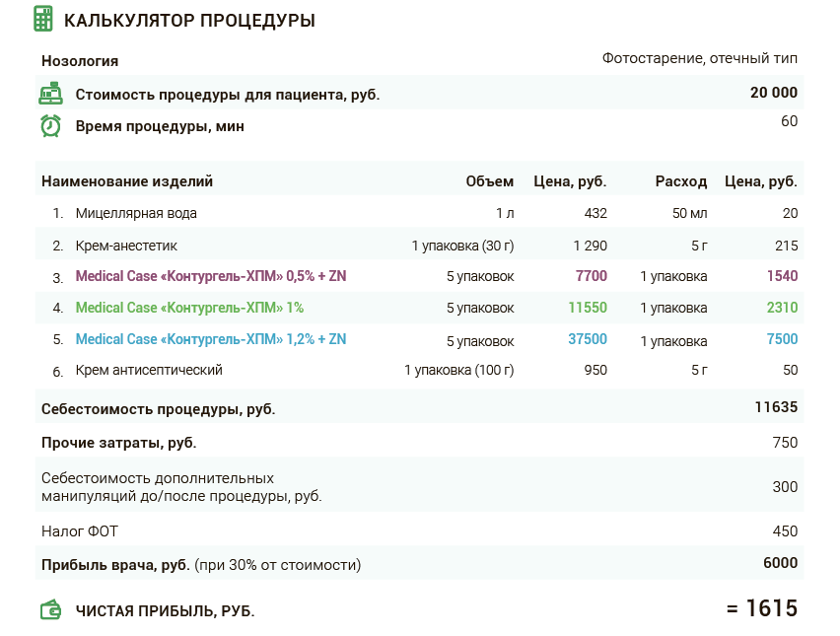
Task: Click the blue price 37500
Action: (x=588, y=340)
